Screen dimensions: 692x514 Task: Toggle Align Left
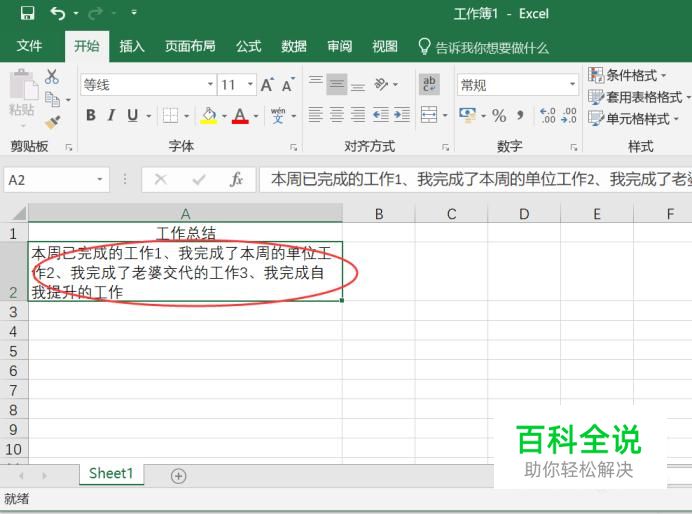click(316, 115)
